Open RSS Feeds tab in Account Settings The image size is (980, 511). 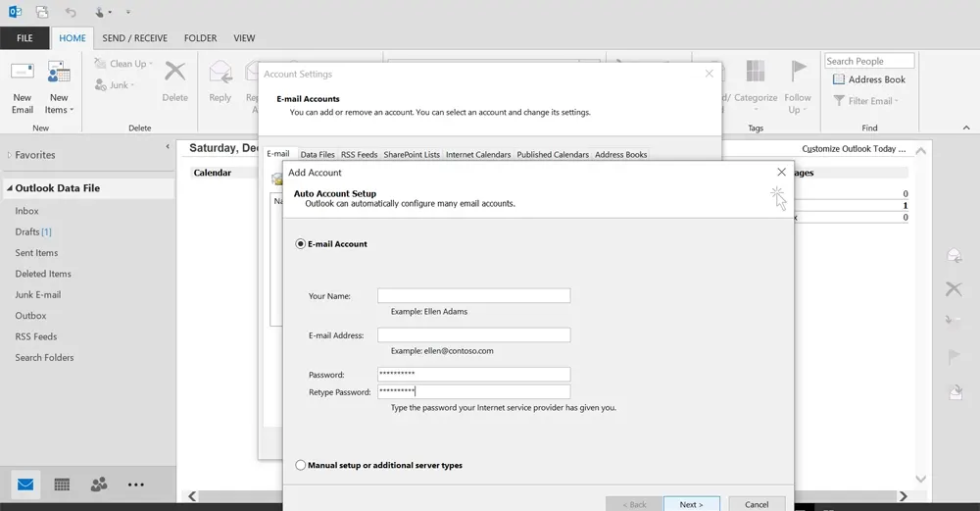(360, 155)
